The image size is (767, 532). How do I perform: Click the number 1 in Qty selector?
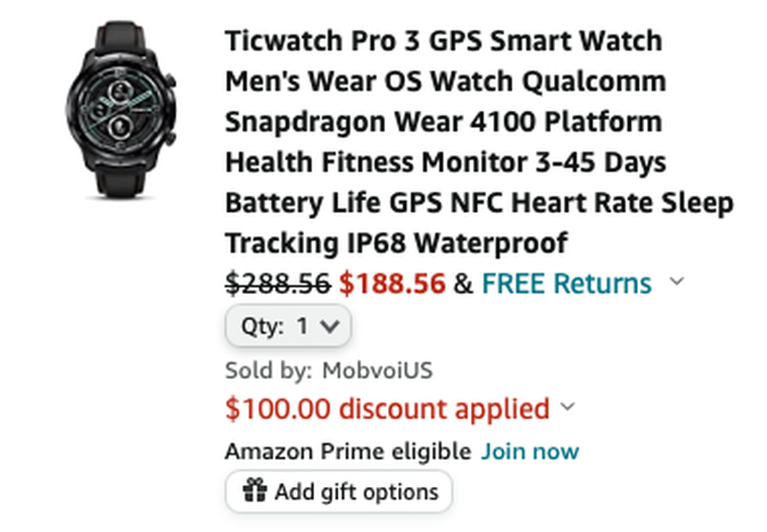point(303,326)
